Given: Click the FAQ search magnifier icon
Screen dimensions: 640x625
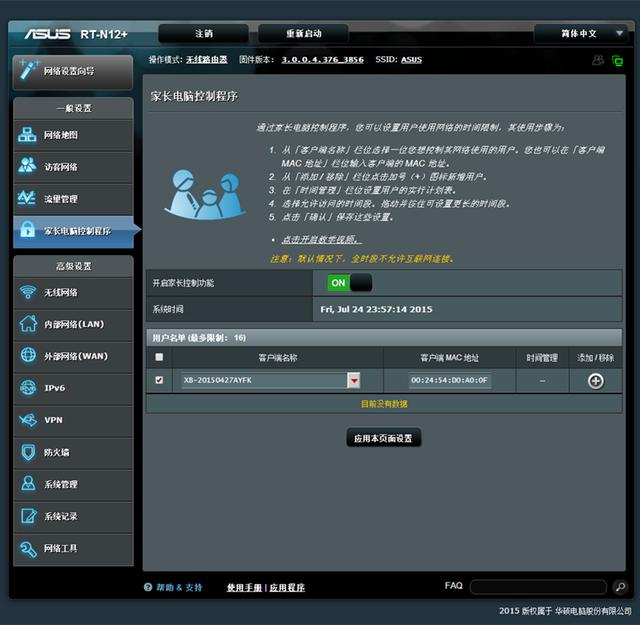Looking at the screenshot, I should (620, 587).
